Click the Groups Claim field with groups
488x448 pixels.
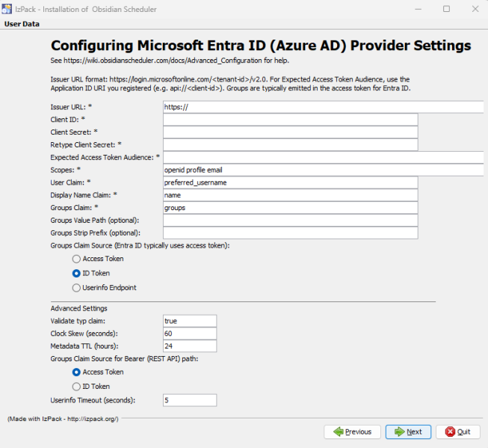click(291, 208)
